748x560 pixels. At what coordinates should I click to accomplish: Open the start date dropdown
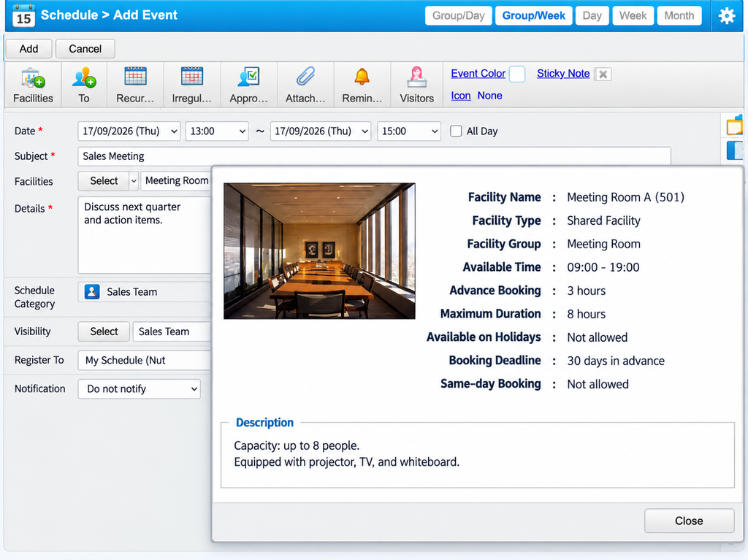tap(129, 131)
